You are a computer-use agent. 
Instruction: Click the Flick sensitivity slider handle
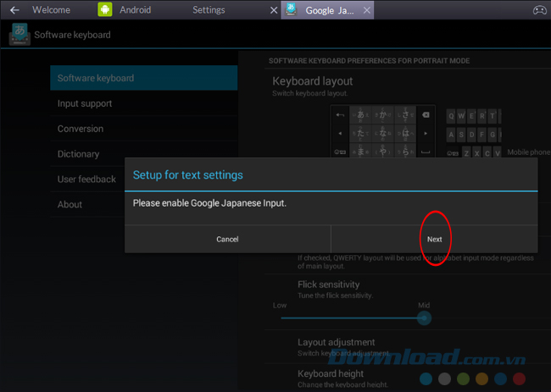click(424, 318)
